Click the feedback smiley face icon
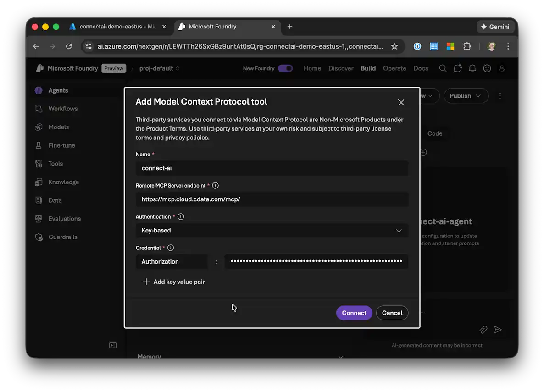Image resolution: width=544 pixels, height=392 pixels. coord(487,68)
